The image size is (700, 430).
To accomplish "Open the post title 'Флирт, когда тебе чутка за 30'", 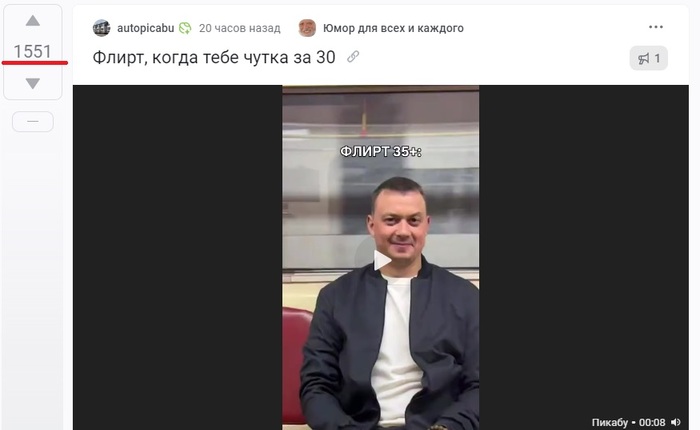I will [214, 57].
